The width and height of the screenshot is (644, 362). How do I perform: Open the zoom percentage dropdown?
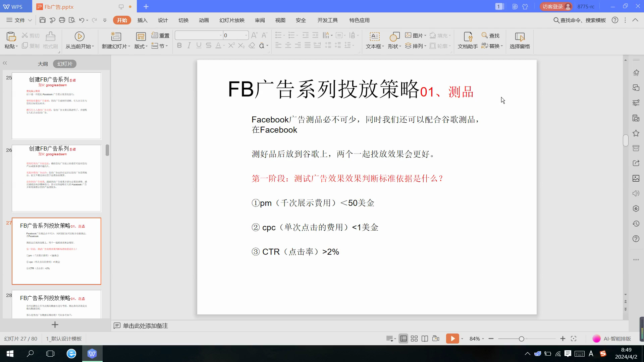click(x=477, y=339)
